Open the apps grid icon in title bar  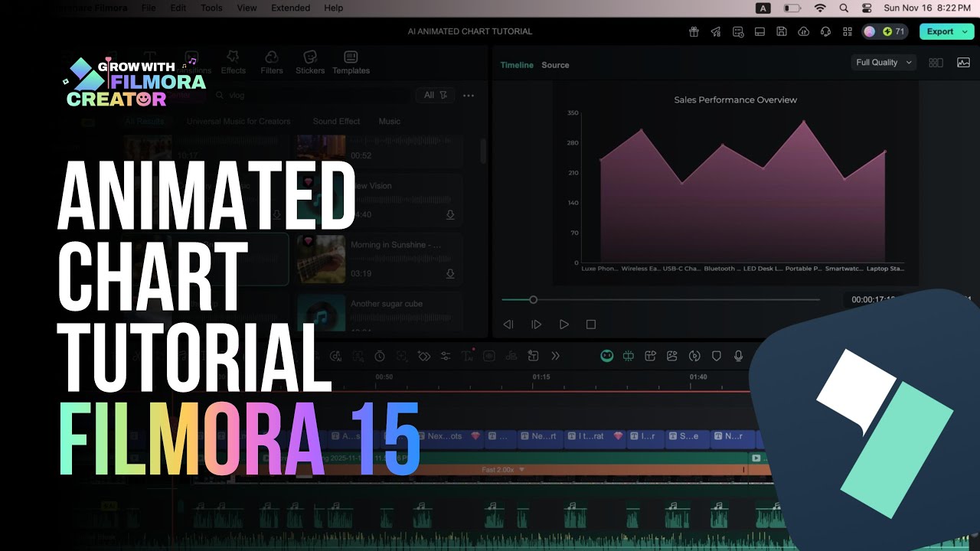tap(848, 31)
